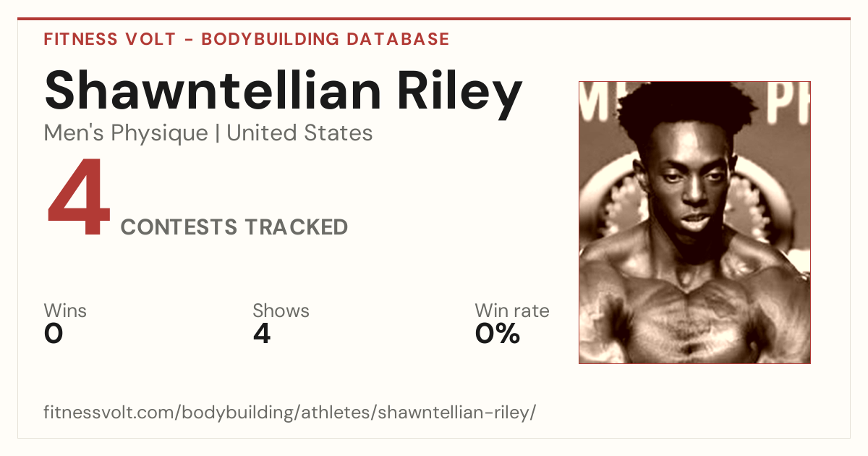Select the FITNESS VOLT brand text

[x=110, y=39]
